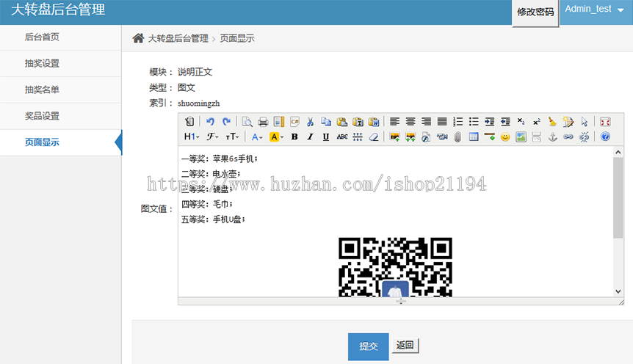Open the yellow highlight color picker

click(277, 136)
